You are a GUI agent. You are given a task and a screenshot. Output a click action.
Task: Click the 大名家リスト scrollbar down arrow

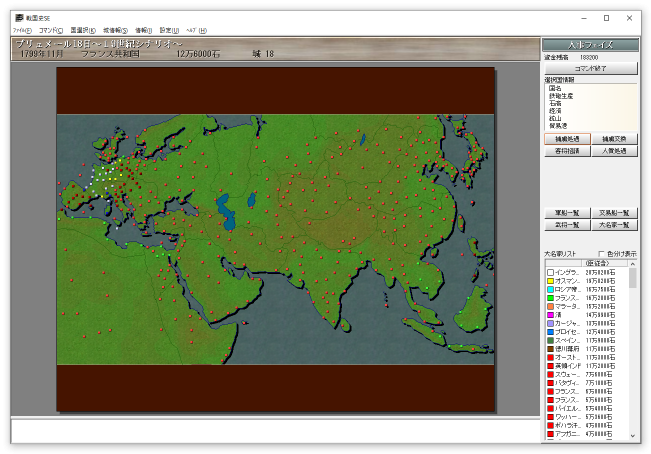click(632, 436)
